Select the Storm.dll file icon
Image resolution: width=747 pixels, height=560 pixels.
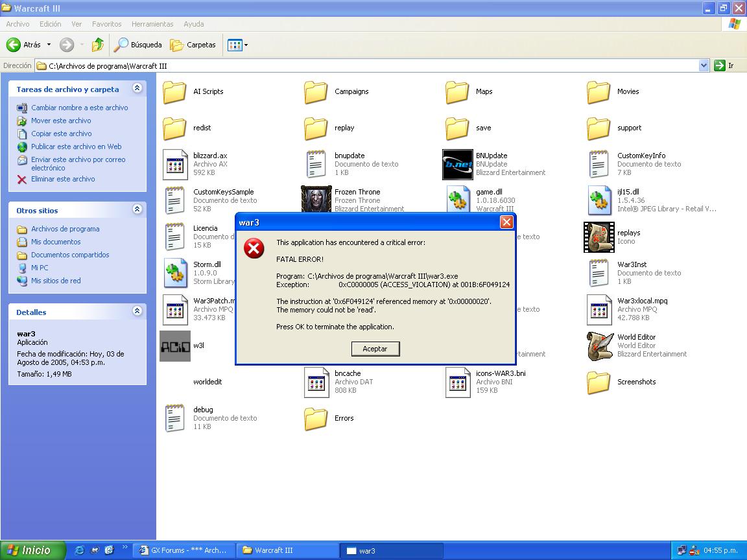[175, 273]
